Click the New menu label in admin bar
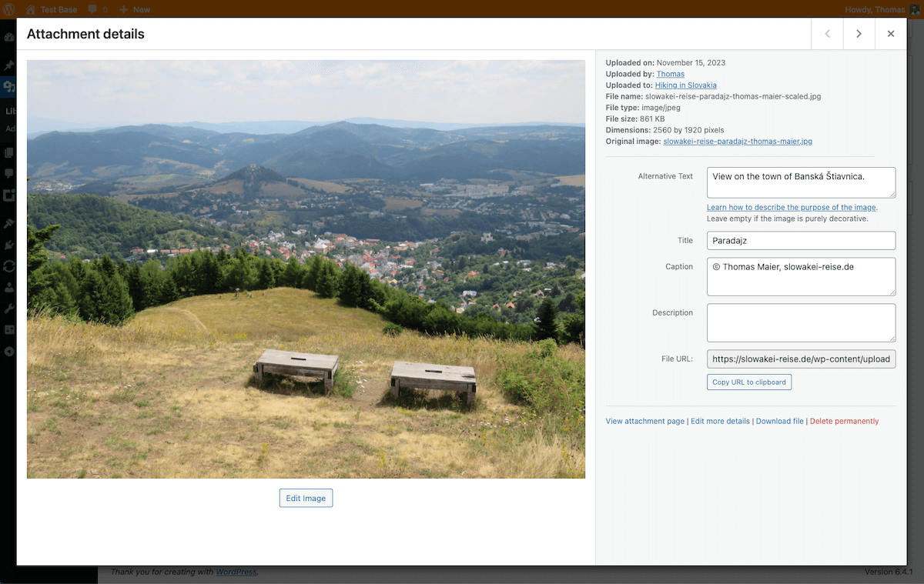 (x=142, y=9)
